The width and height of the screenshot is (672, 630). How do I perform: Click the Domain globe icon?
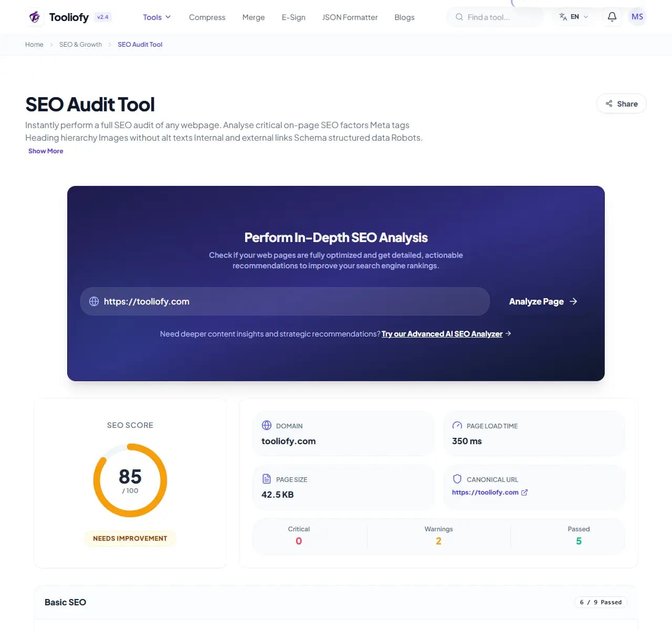(x=267, y=425)
